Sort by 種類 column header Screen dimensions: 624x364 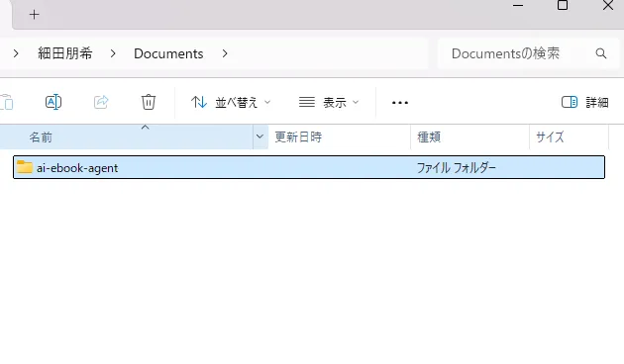pyautogui.click(x=470, y=137)
